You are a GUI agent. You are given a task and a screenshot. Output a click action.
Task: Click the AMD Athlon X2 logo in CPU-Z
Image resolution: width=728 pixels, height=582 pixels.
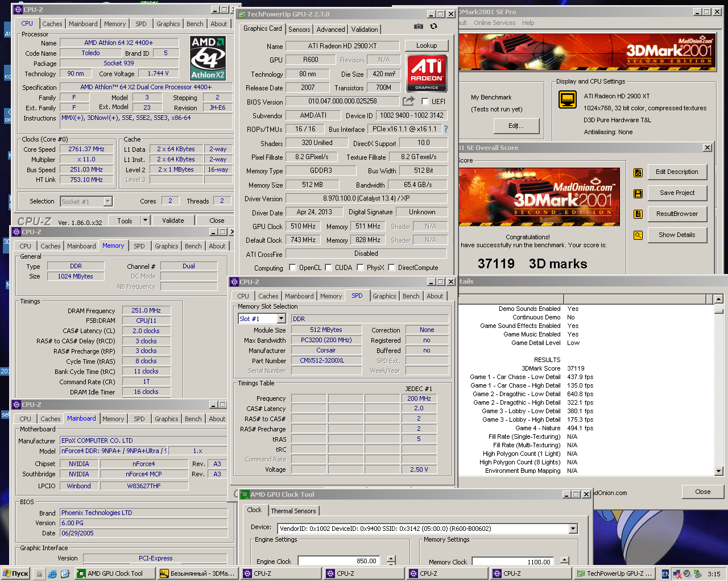point(208,58)
